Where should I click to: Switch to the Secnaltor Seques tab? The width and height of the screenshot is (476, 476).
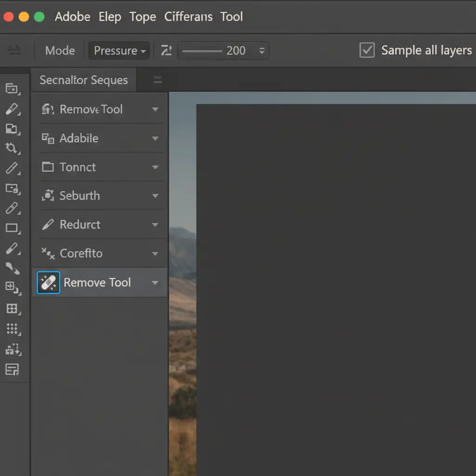[x=84, y=80]
